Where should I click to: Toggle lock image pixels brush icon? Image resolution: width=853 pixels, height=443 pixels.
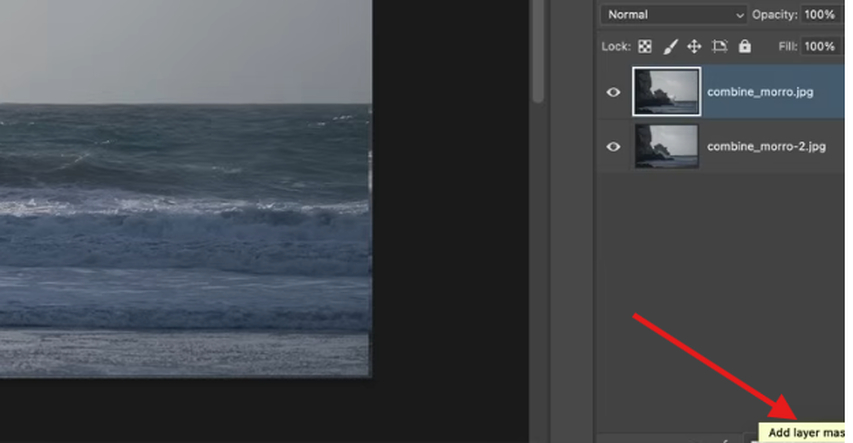pos(670,47)
